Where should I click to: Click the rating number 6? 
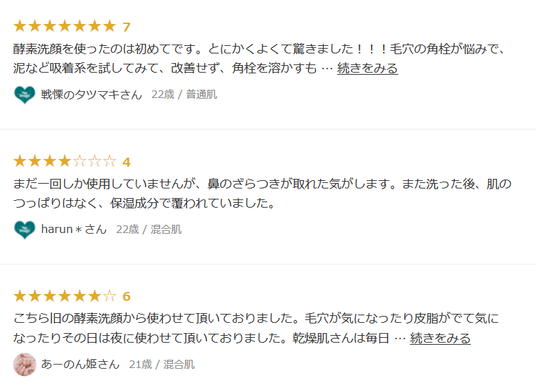click(x=126, y=297)
